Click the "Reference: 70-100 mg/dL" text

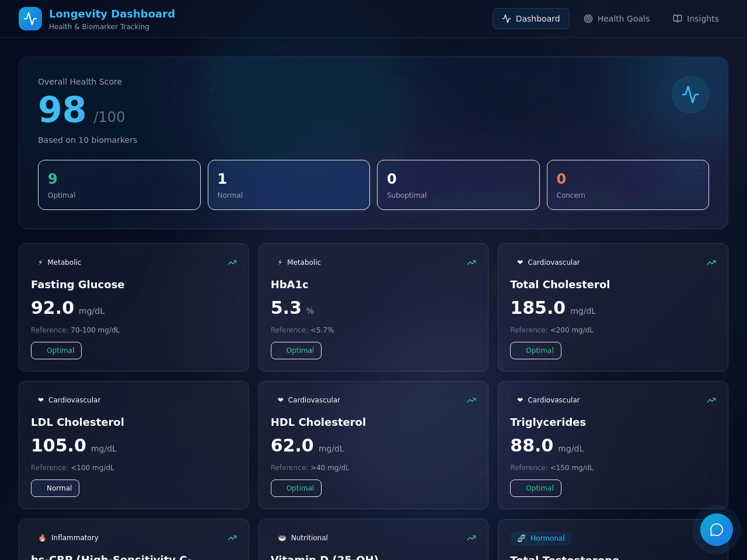(75, 330)
